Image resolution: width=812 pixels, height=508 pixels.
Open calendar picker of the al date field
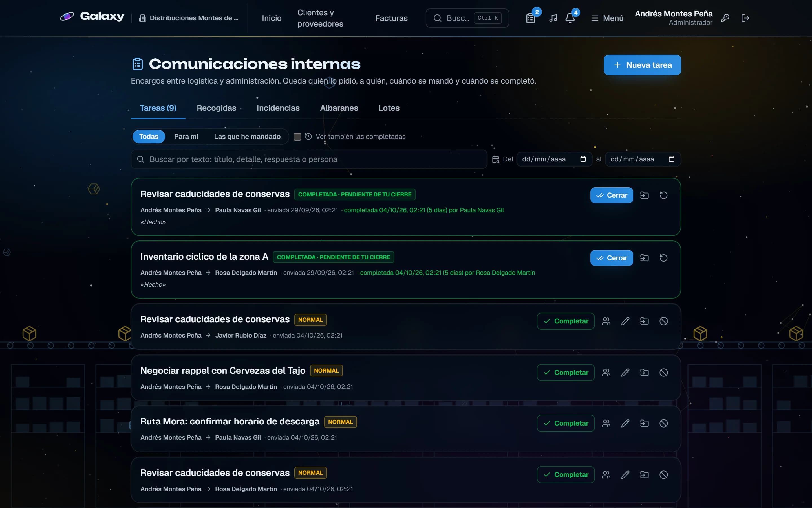click(671, 159)
